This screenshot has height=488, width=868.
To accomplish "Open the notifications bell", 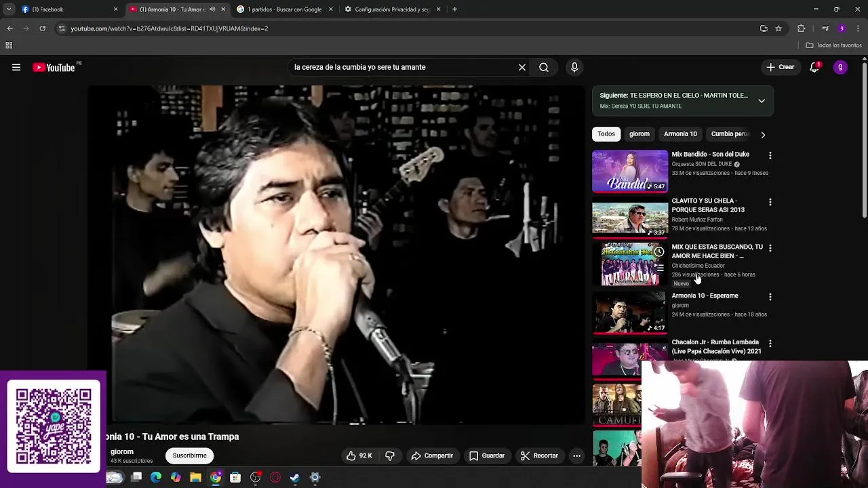I will coord(815,67).
